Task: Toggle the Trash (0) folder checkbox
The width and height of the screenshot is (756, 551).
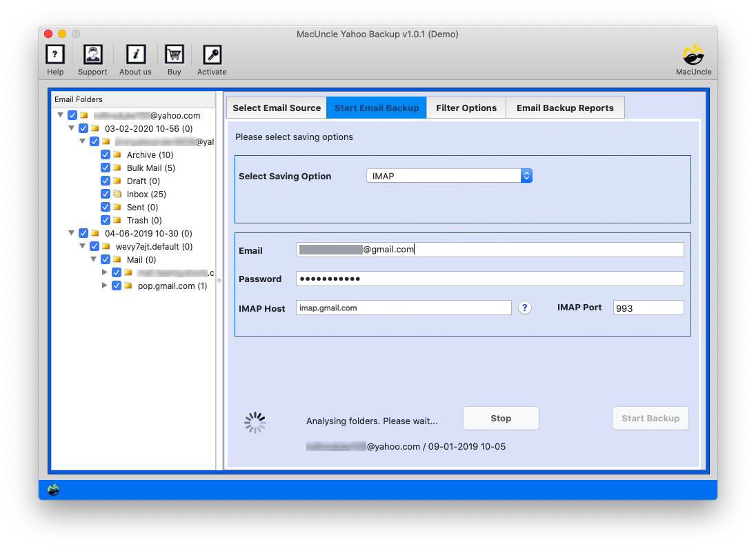Action: click(106, 220)
